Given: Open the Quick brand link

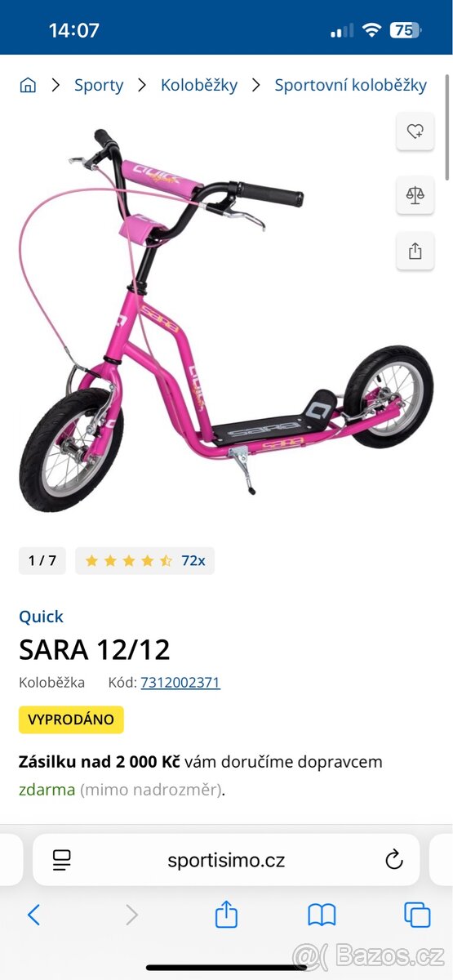Looking at the screenshot, I should point(41,617).
